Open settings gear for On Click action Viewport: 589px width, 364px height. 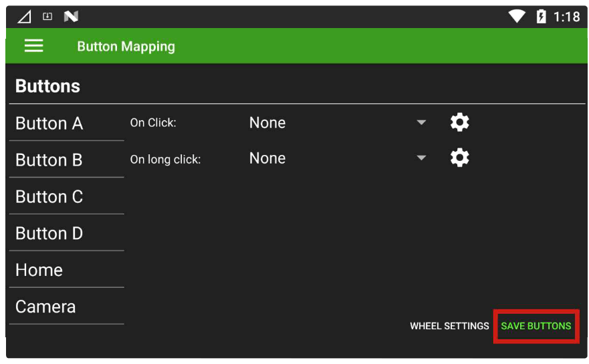459,122
